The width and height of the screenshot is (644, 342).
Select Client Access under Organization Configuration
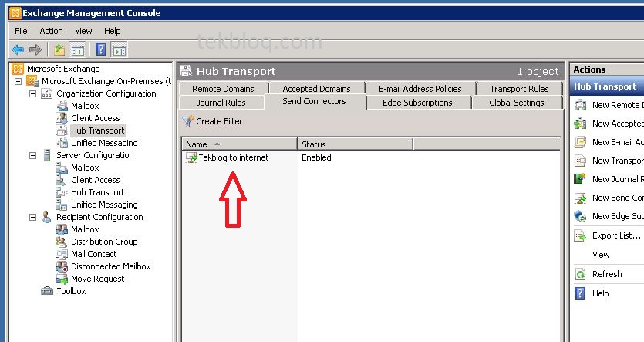point(96,118)
